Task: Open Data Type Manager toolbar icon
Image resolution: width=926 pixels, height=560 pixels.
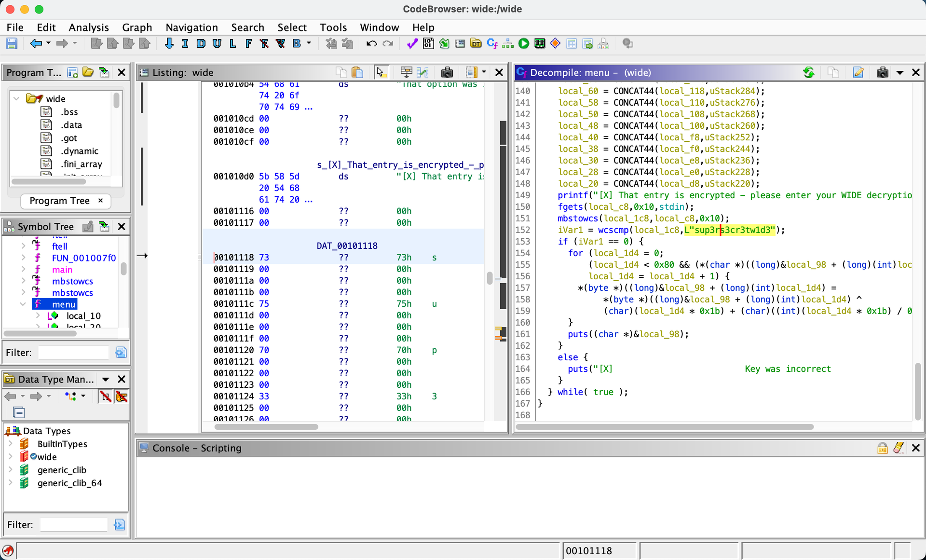Action: coord(476,44)
